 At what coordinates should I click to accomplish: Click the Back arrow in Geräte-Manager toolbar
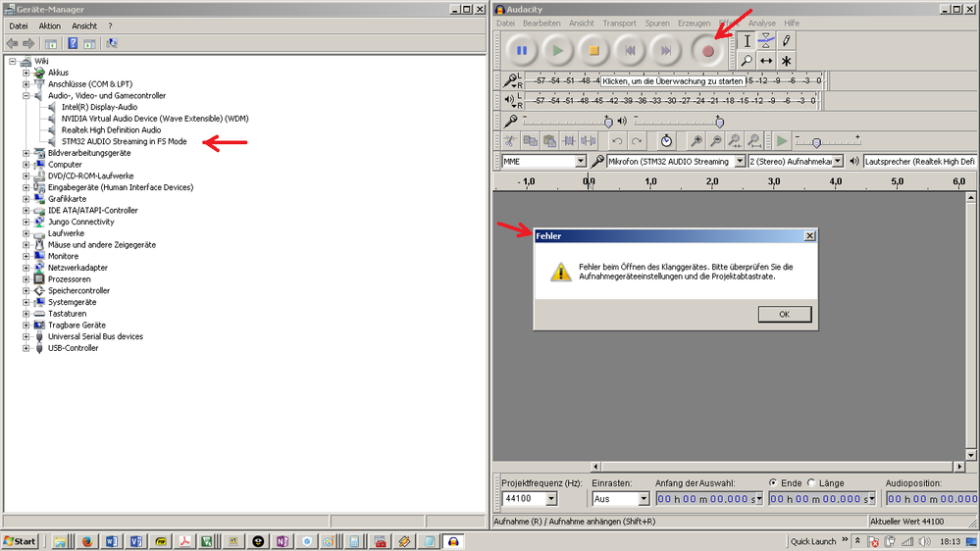[12, 43]
